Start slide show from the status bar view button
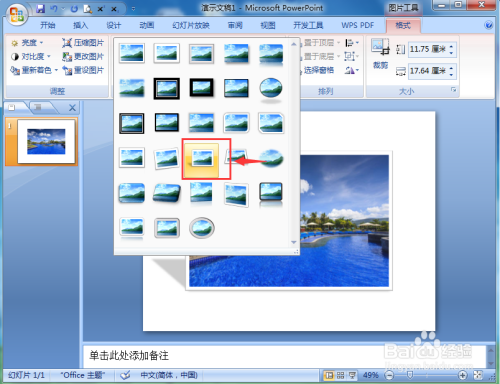This screenshot has width=500, height=384. pyautogui.click(x=352, y=376)
